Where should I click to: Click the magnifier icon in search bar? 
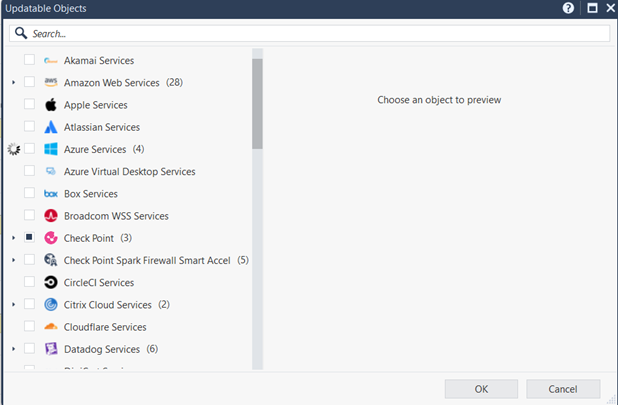(x=21, y=33)
